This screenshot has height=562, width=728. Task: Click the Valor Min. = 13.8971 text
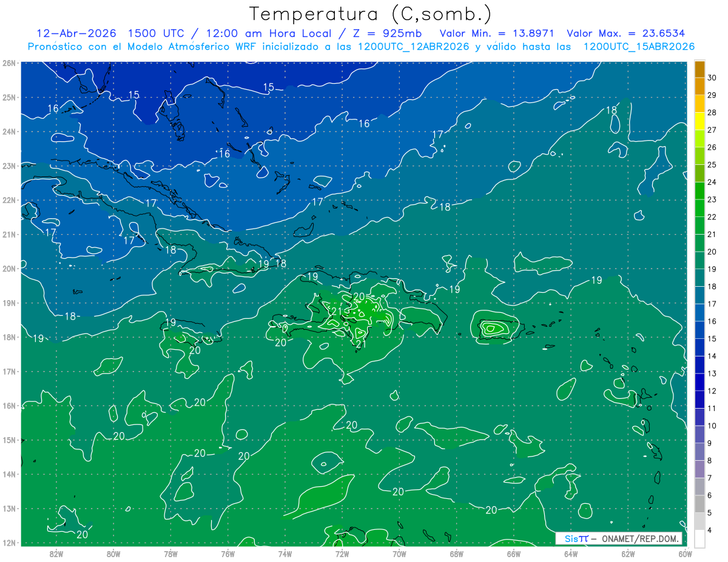(x=498, y=33)
